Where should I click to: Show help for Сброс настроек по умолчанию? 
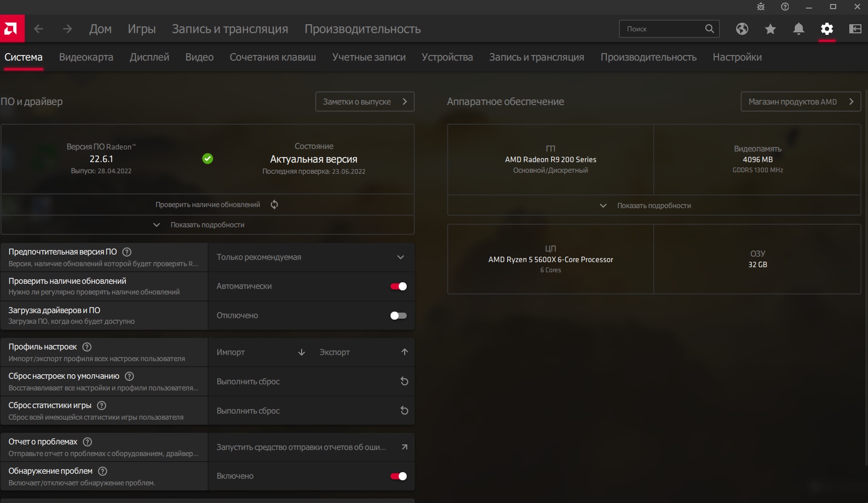129,376
